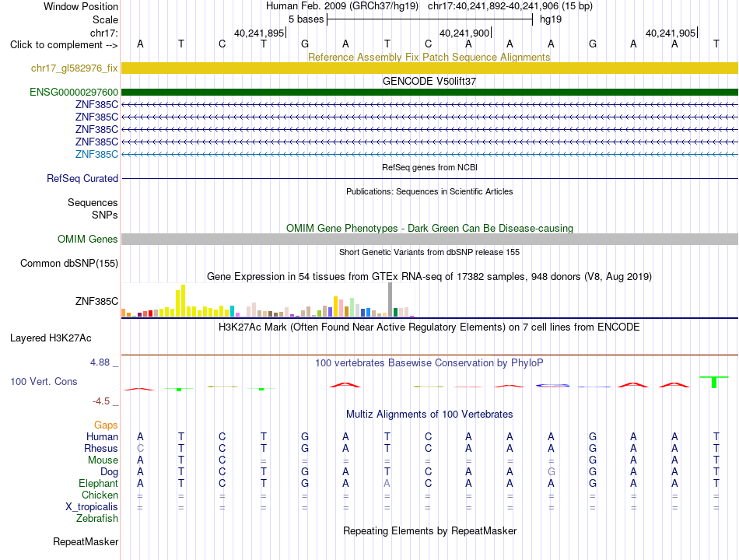Open Publications: Sequences in Scientific Articles title
Viewport: 739px width, 560px height.
429,191
